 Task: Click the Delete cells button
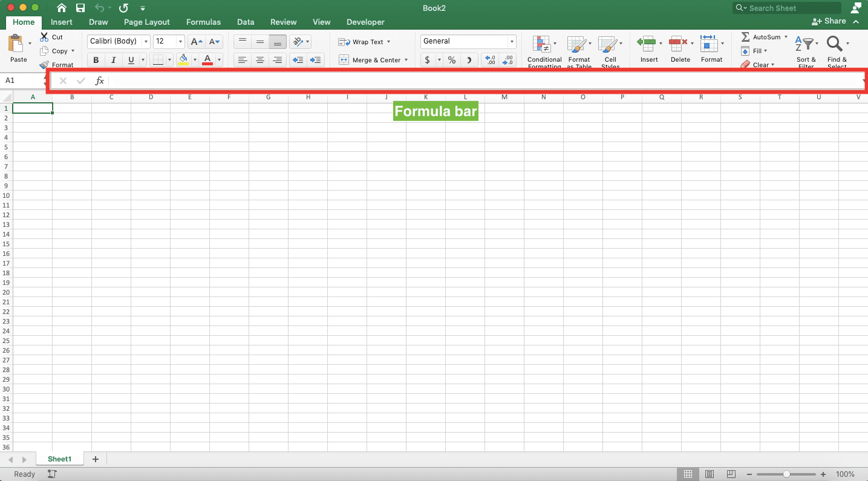click(x=680, y=50)
